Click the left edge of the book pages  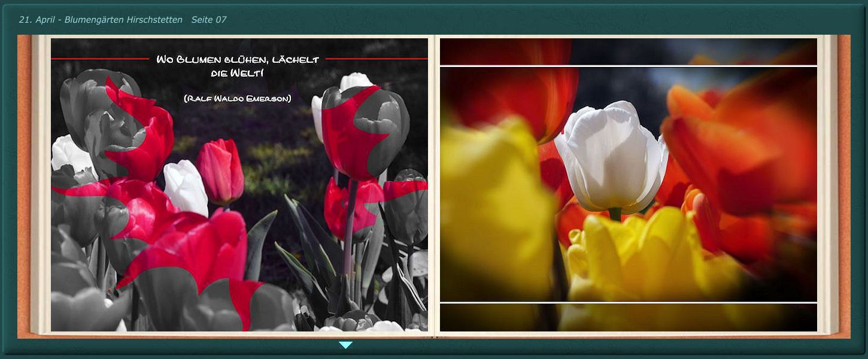click(40, 185)
